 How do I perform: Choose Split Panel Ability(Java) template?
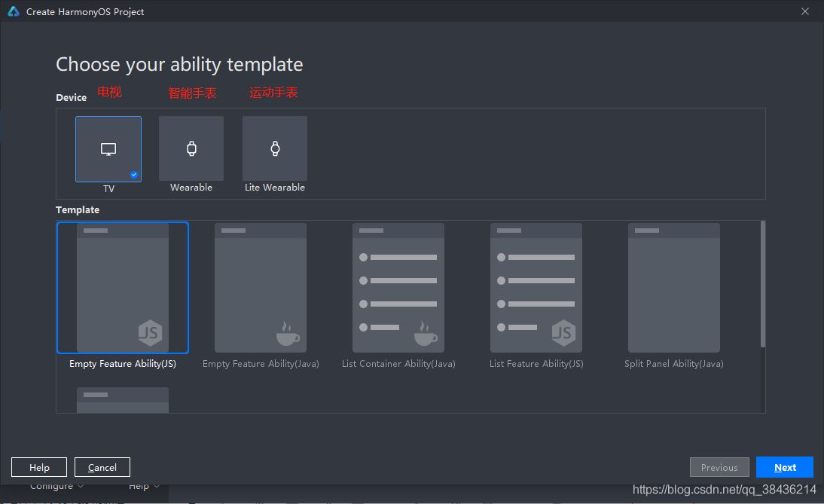click(x=673, y=288)
